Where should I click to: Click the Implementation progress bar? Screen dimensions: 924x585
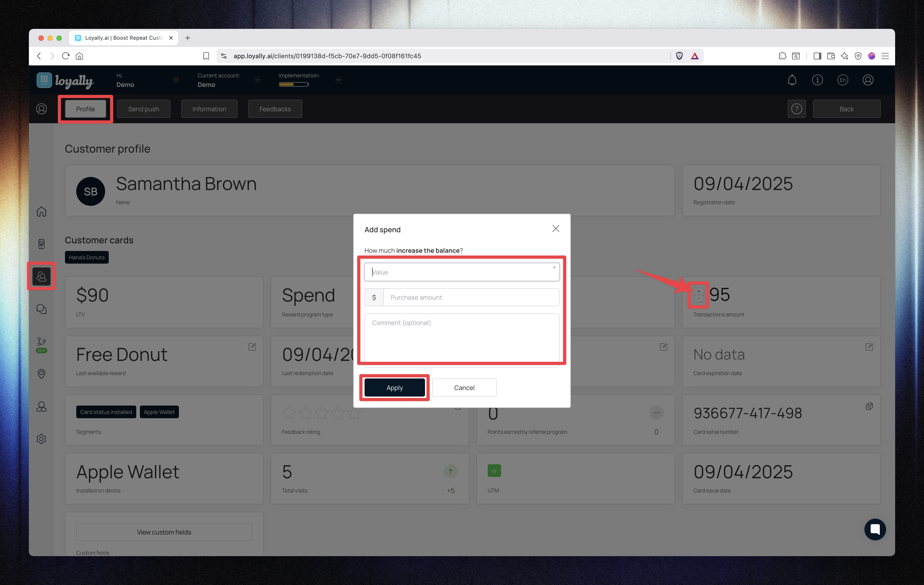tap(293, 84)
